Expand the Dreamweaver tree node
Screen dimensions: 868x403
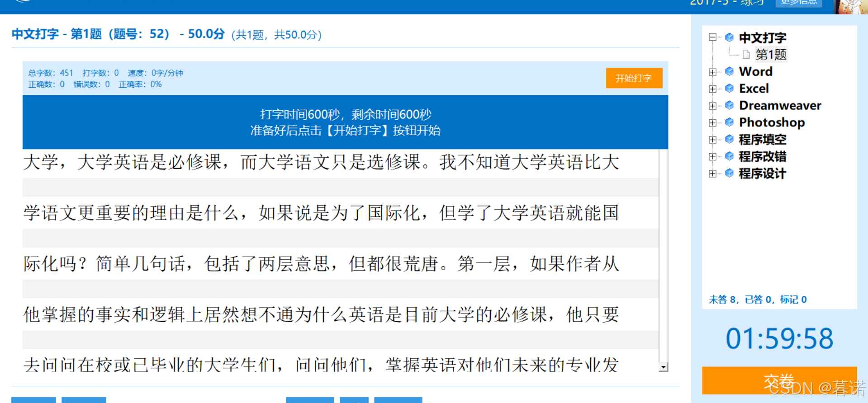coord(713,106)
